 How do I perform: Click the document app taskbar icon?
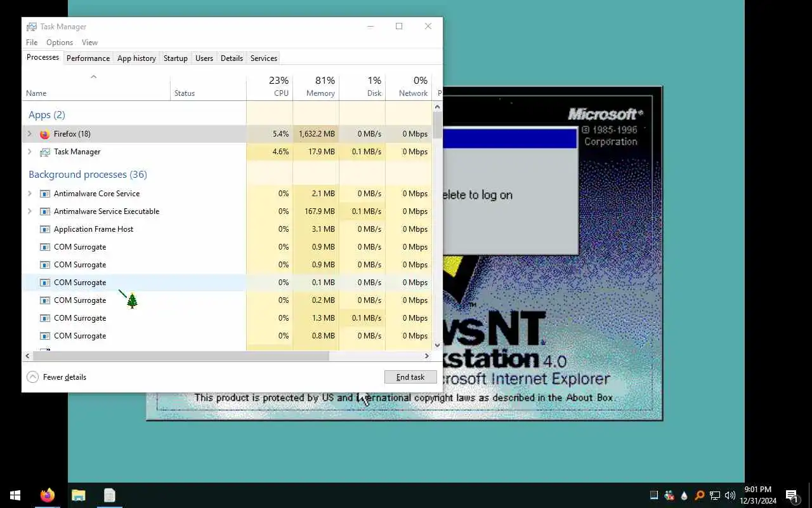coord(110,495)
